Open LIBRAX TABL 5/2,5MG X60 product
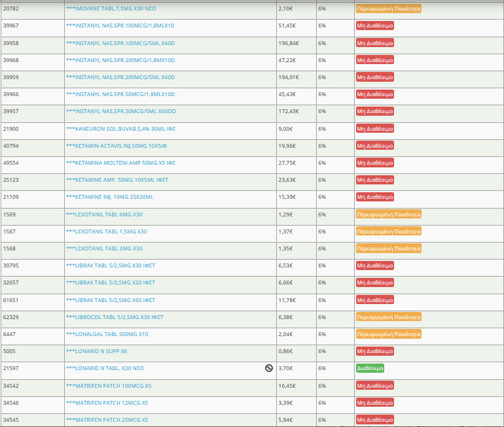 tap(110, 300)
